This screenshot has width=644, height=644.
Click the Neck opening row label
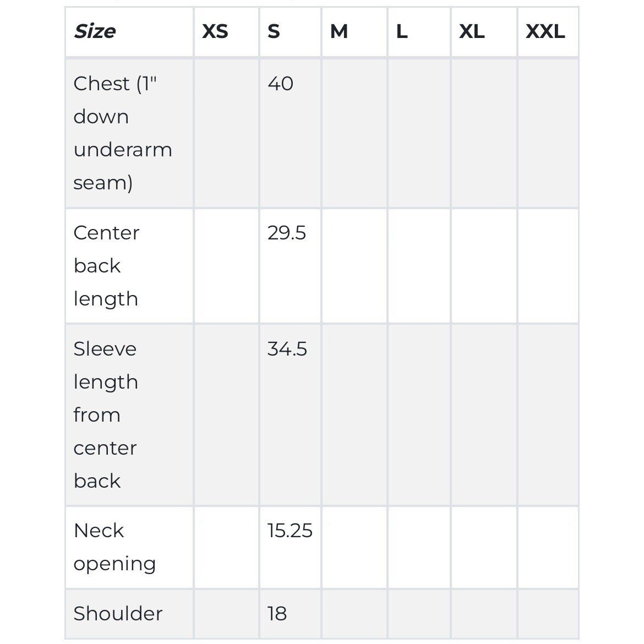[114, 547]
